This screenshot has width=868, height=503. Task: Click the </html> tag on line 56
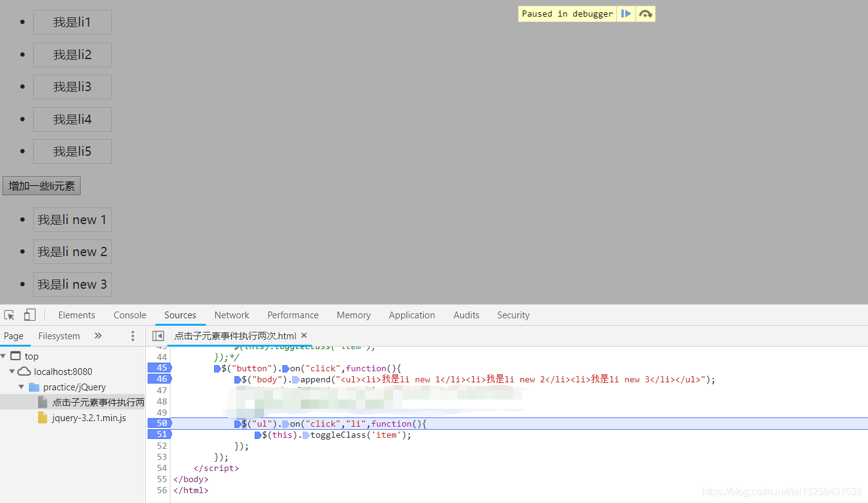tap(191, 490)
